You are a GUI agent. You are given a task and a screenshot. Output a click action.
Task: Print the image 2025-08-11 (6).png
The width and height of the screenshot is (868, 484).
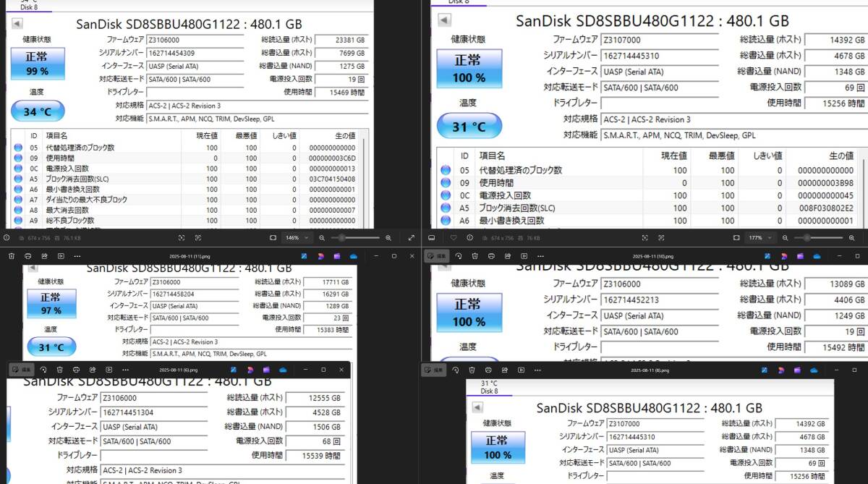click(x=76, y=370)
